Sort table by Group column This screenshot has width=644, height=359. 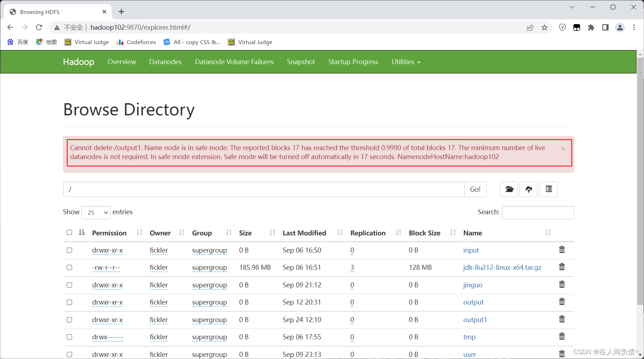tap(212, 233)
